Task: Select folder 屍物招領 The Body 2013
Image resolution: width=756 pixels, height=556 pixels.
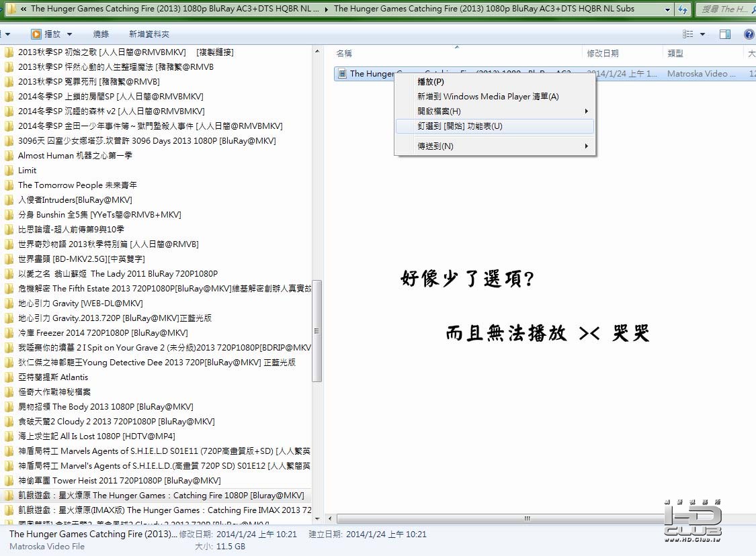Action: click(x=99, y=407)
